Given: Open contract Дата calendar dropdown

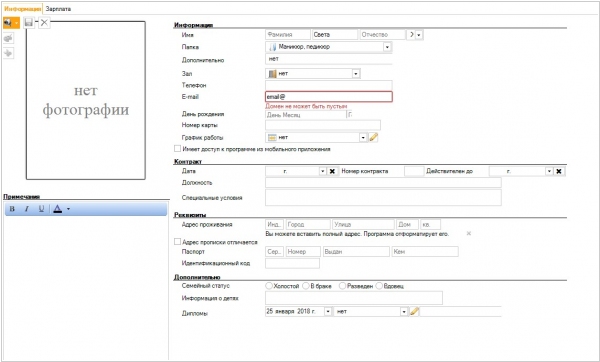Looking at the screenshot, I should [x=323, y=171].
